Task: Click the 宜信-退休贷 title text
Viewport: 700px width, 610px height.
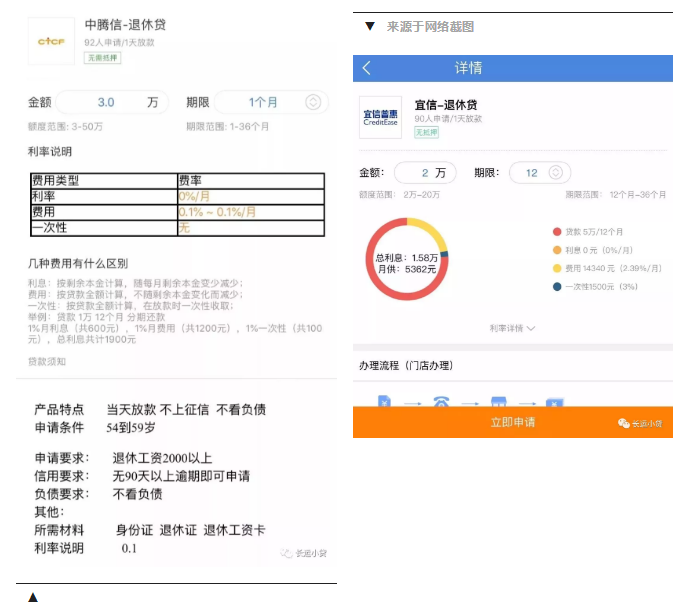Action: pos(446,105)
